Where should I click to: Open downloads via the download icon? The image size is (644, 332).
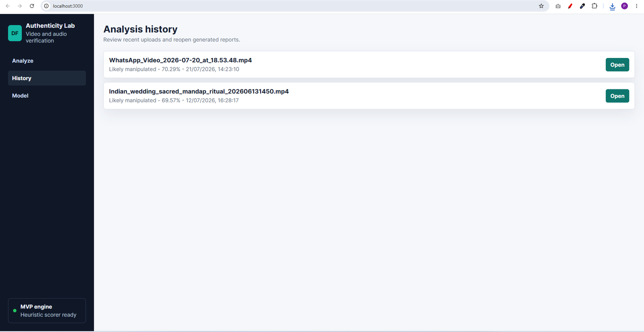612,6
